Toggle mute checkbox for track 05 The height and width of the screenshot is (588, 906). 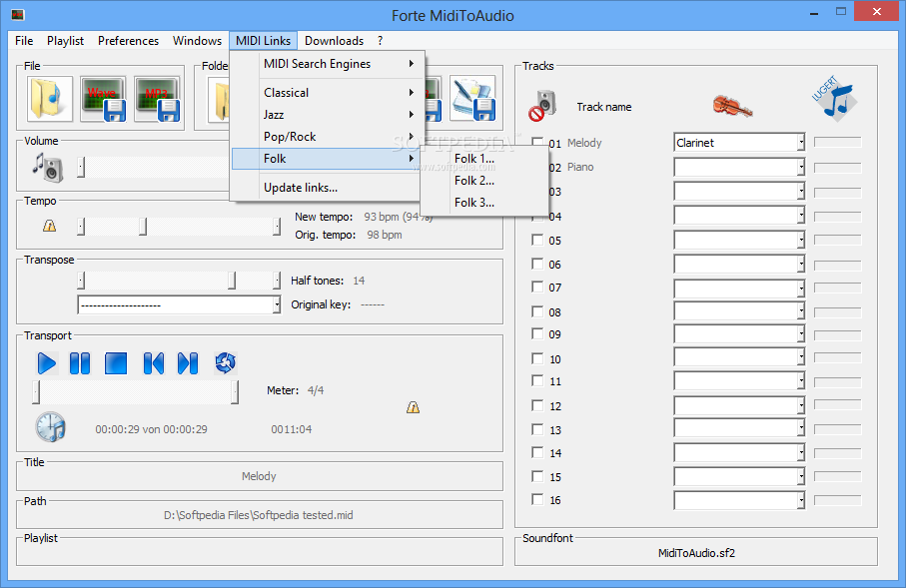(x=537, y=240)
